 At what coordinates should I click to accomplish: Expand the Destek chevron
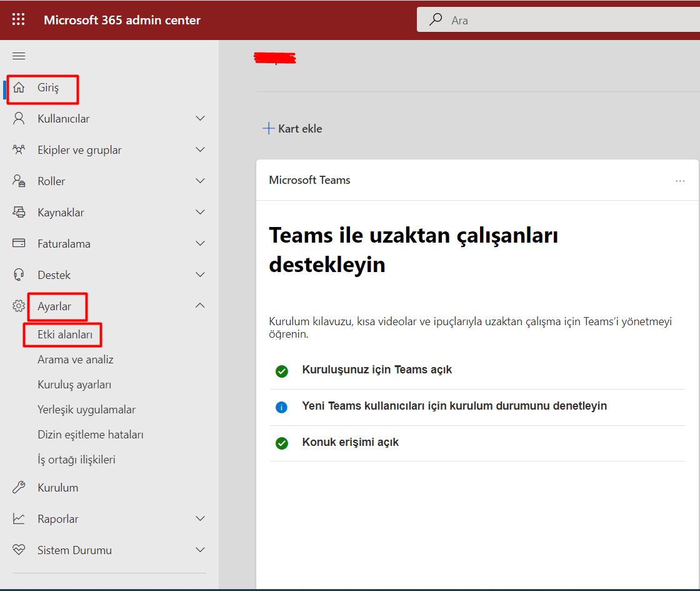pos(201,275)
